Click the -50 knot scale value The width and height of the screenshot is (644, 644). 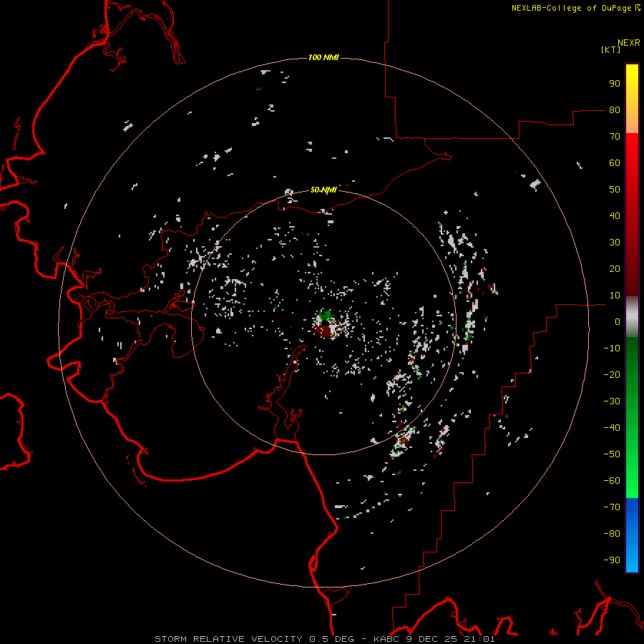[x=612, y=454]
